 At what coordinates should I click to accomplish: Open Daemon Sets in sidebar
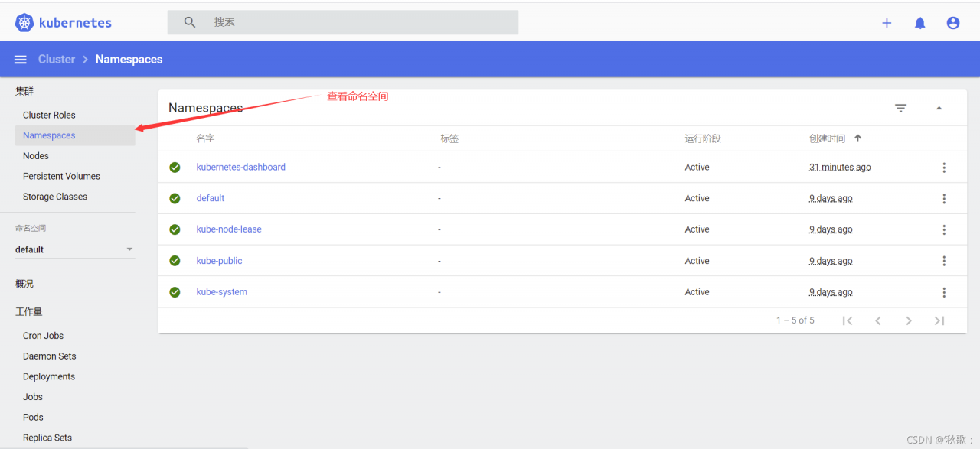tap(50, 356)
